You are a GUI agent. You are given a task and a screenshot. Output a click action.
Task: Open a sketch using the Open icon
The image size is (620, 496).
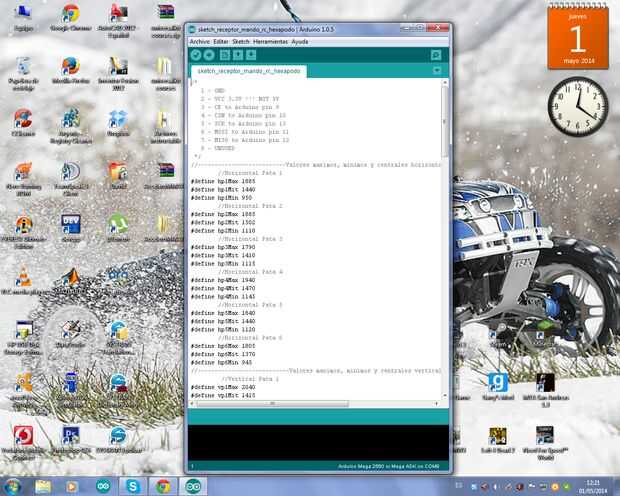(x=238, y=55)
